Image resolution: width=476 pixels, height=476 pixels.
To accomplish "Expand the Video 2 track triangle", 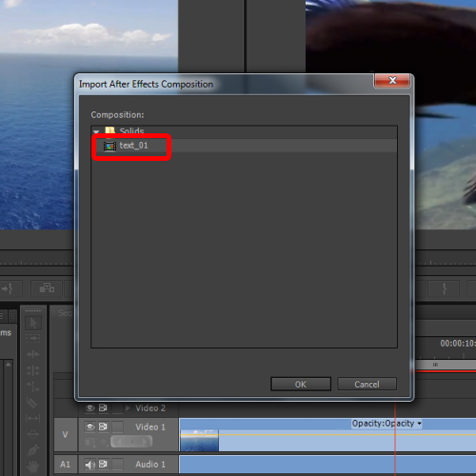I will (x=128, y=408).
